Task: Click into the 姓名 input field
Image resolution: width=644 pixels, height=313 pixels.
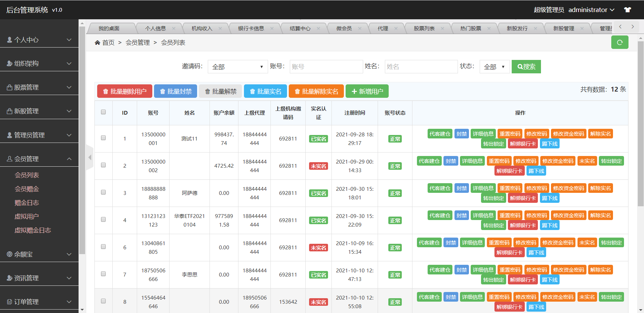Action: point(421,66)
